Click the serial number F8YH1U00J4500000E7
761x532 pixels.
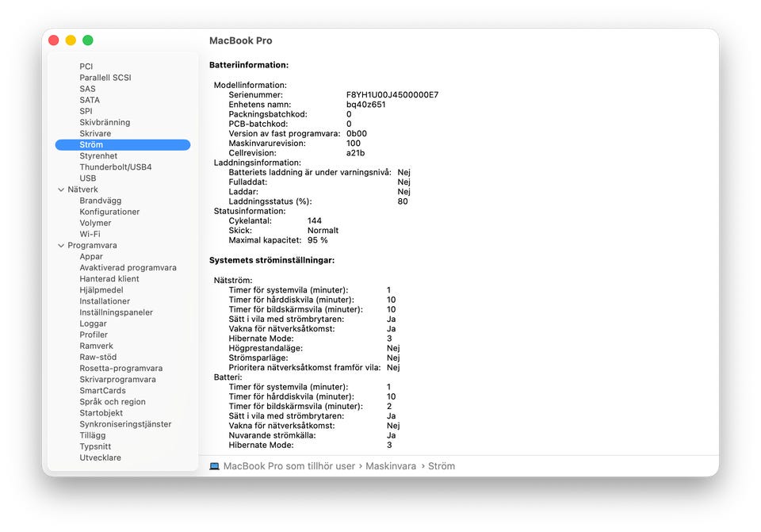tap(392, 94)
